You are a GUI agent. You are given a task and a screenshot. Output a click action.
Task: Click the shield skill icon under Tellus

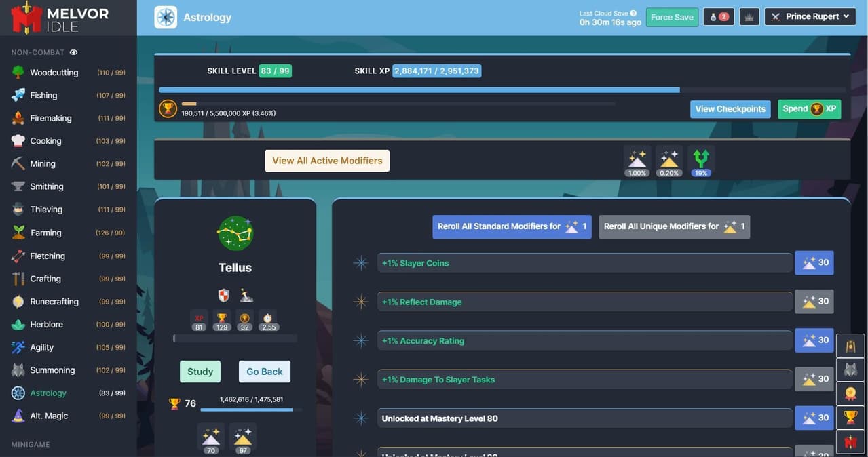(x=224, y=295)
